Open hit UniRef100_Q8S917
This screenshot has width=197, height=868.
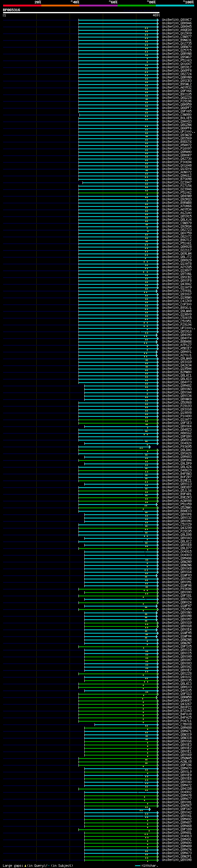[176, 67]
